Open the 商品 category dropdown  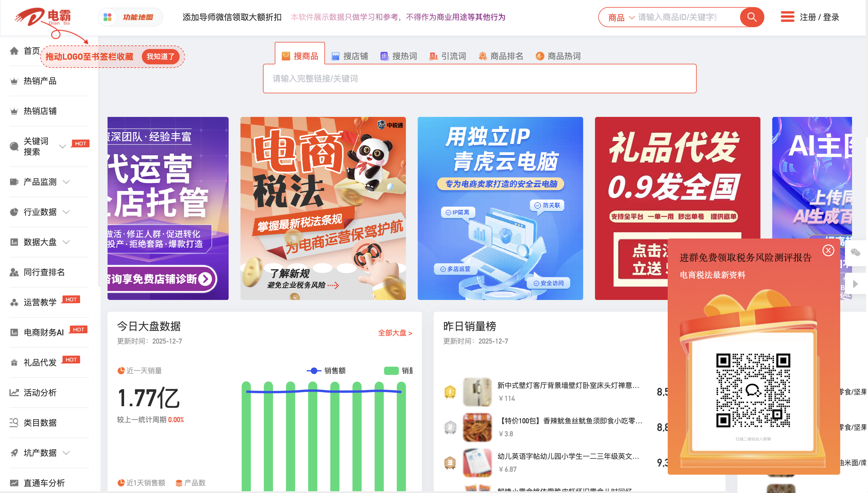pos(620,17)
